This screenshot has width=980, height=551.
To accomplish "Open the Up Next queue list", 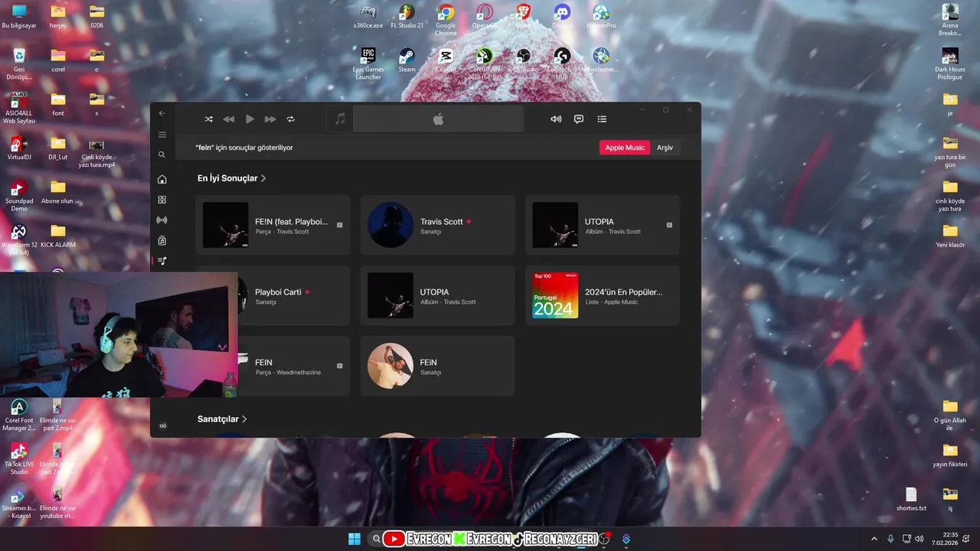I will click(602, 119).
